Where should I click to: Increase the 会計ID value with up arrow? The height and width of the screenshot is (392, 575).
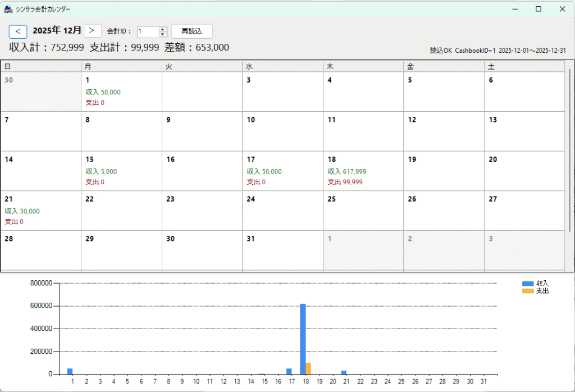click(x=163, y=29)
